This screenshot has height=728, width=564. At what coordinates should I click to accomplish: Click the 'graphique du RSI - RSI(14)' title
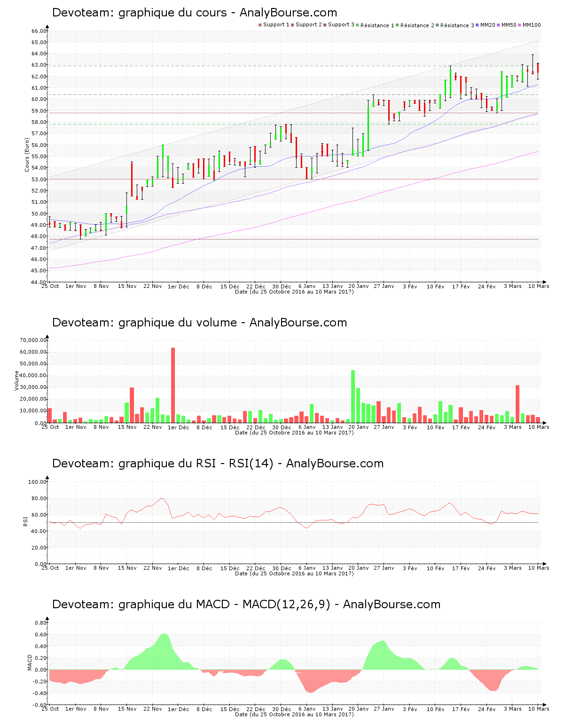218,464
